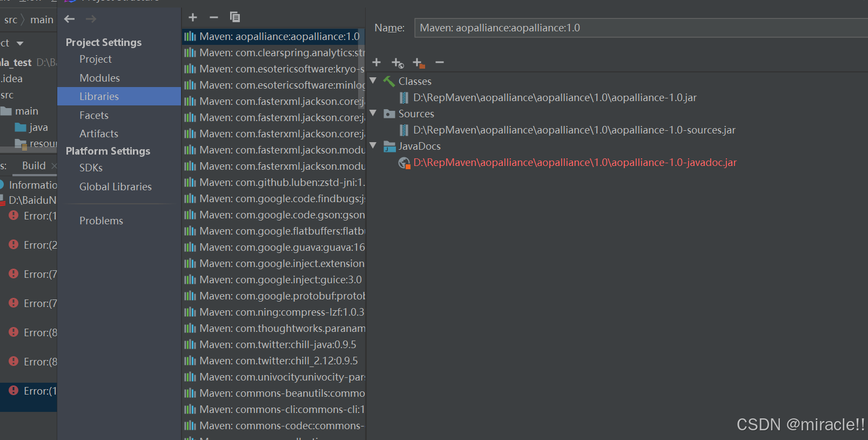Screen dimensions: 868x440
Task: Select Maven: commons-cli library
Action: [x=274, y=409]
